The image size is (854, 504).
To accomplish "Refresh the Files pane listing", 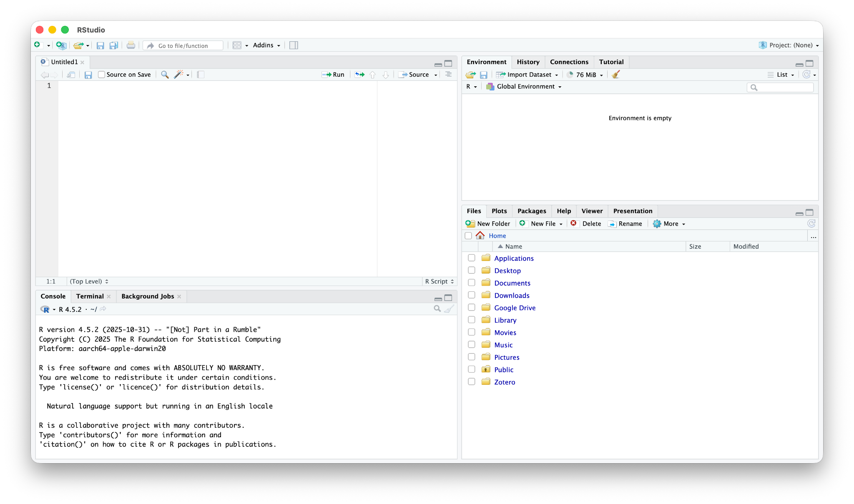I will (811, 223).
